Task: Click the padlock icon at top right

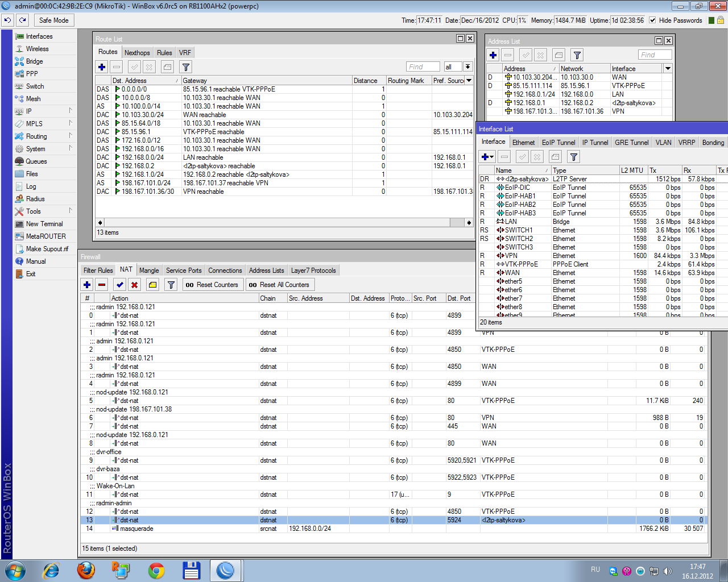Action: click(720, 20)
